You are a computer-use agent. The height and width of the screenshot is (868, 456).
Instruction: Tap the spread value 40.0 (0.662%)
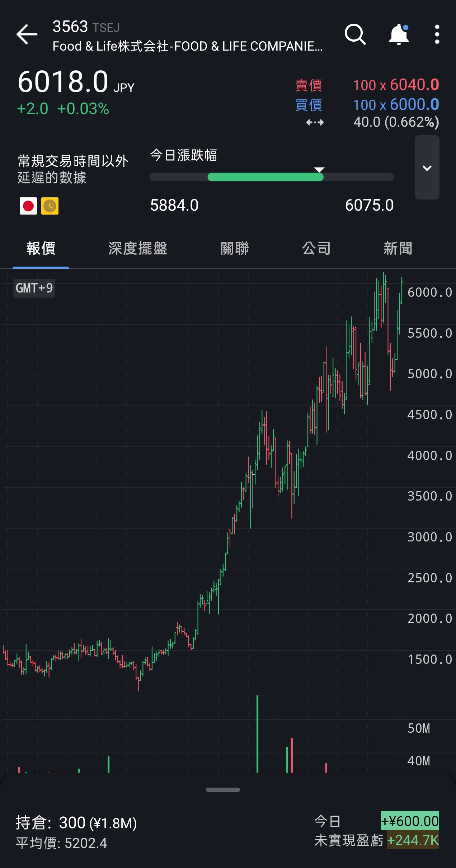[396, 122]
